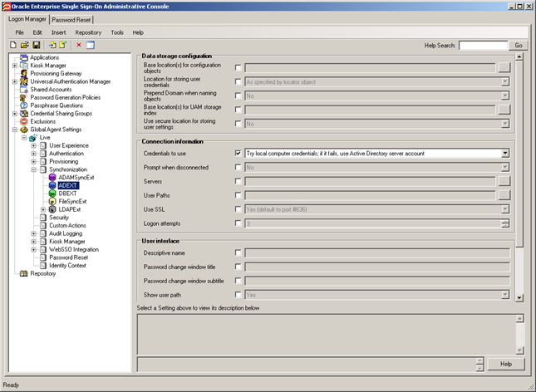
Task: Click the Open folder toolbar icon
Action: [x=25, y=45]
